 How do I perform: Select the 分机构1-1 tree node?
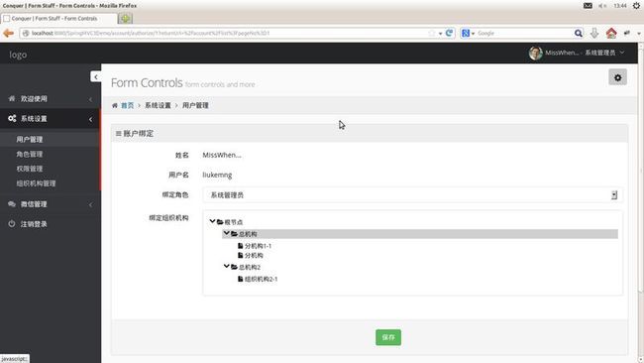pyautogui.click(x=258, y=246)
